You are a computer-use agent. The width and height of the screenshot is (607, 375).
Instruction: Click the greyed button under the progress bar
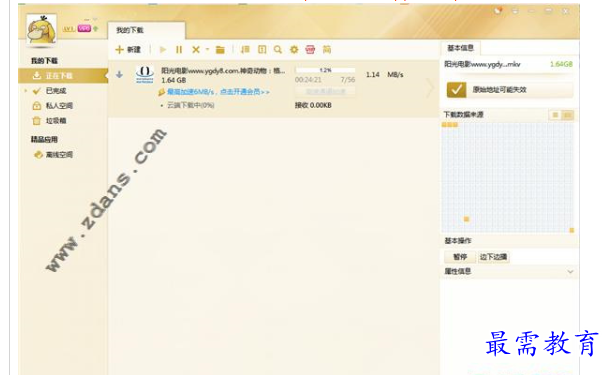click(325, 92)
